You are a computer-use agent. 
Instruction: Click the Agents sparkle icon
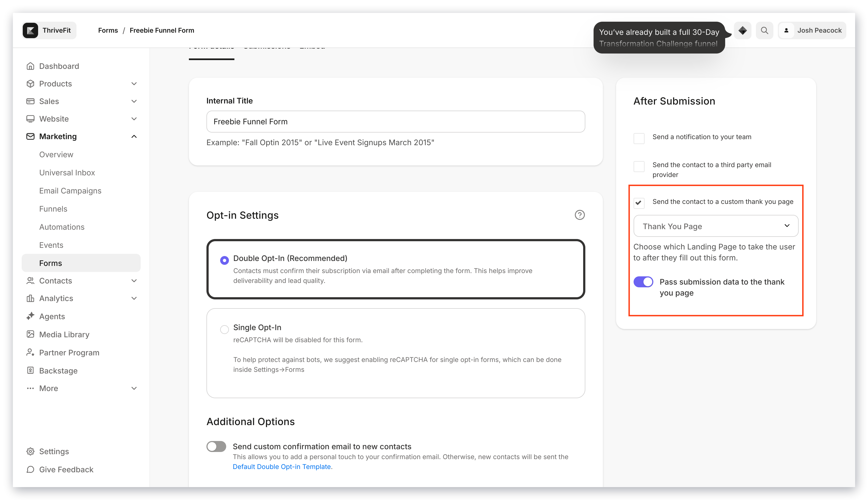(30, 316)
